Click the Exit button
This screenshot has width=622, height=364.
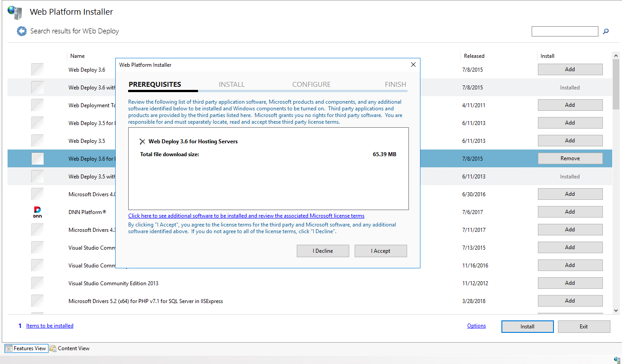click(x=584, y=327)
